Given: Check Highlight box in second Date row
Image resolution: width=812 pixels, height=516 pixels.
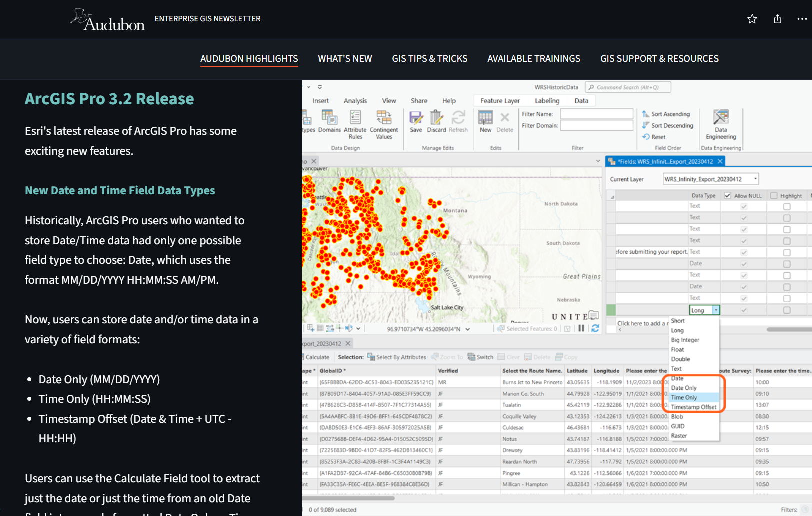Looking at the screenshot, I should click(787, 287).
